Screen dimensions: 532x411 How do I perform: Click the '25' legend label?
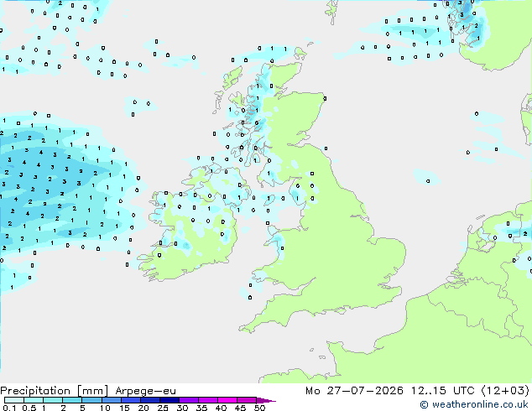pyautogui.click(x=163, y=408)
